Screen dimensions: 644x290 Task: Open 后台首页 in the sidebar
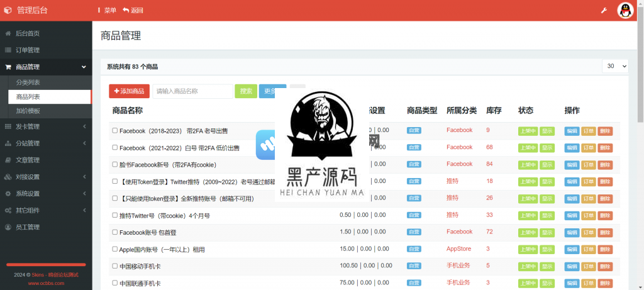46,33
